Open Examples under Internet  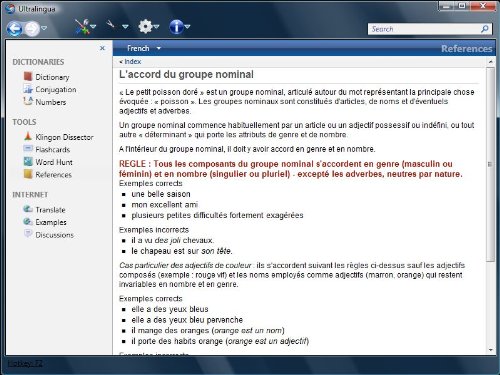[x=51, y=222]
